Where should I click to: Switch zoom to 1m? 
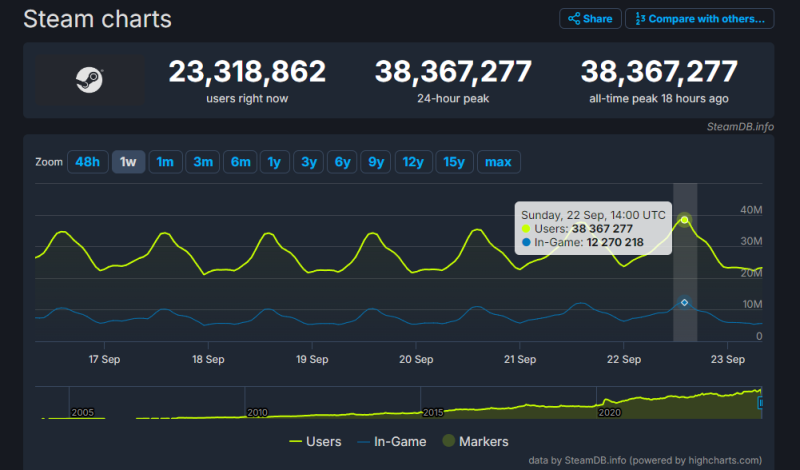click(x=165, y=162)
